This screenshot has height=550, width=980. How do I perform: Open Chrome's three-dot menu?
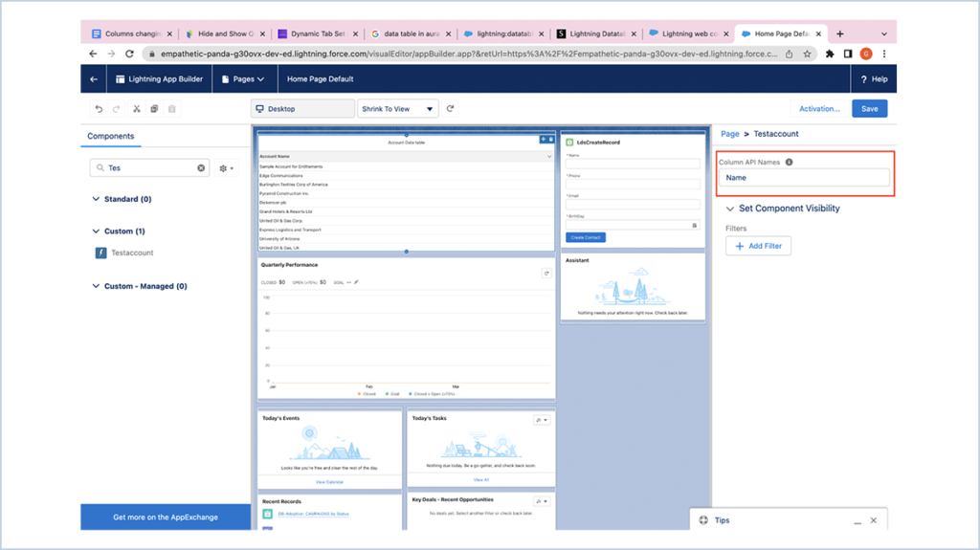click(883, 54)
